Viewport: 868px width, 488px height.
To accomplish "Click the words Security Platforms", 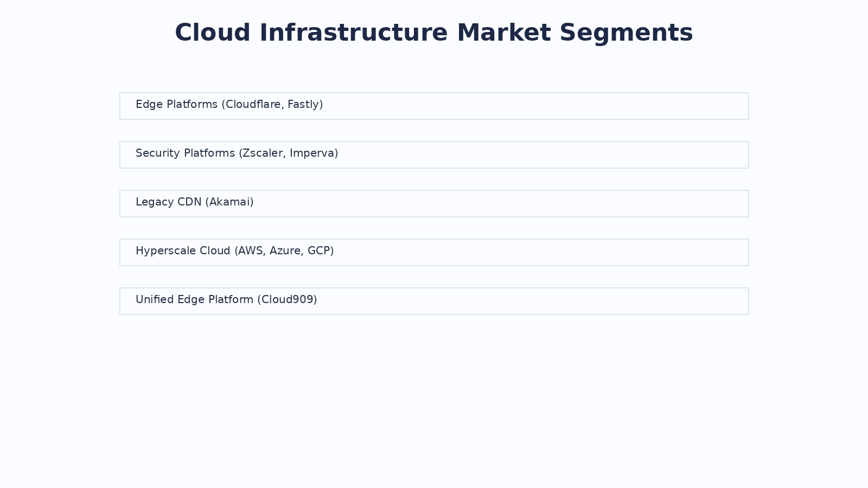I will point(185,153).
